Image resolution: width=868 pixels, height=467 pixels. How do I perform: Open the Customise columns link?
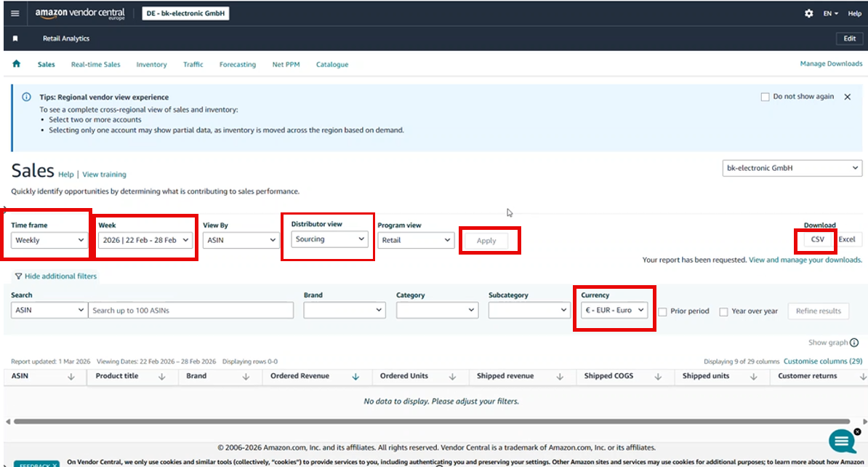pos(822,362)
